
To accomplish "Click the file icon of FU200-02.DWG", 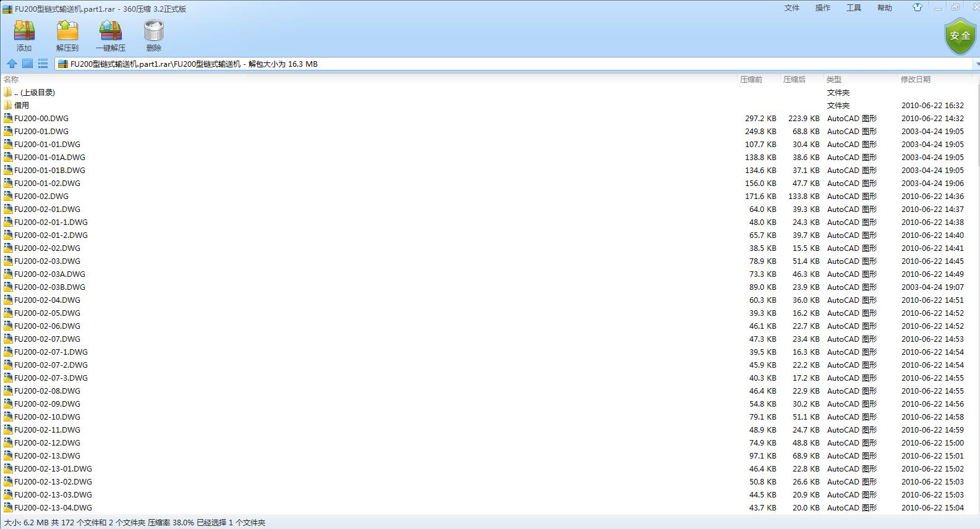I will pyautogui.click(x=8, y=196).
